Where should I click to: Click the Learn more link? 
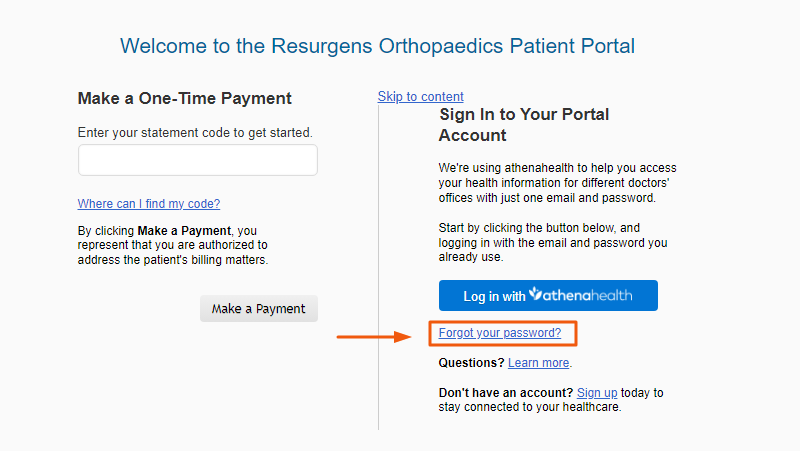[x=538, y=363]
